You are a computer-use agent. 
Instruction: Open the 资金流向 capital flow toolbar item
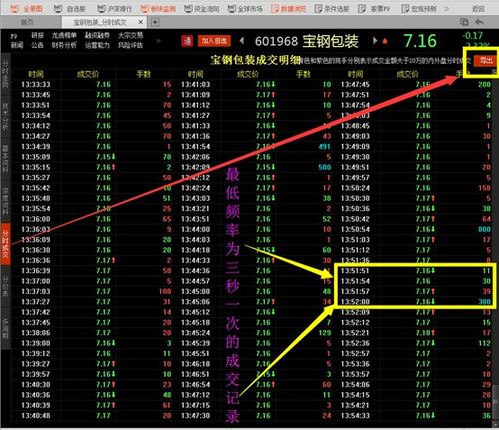tap(202, 8)
